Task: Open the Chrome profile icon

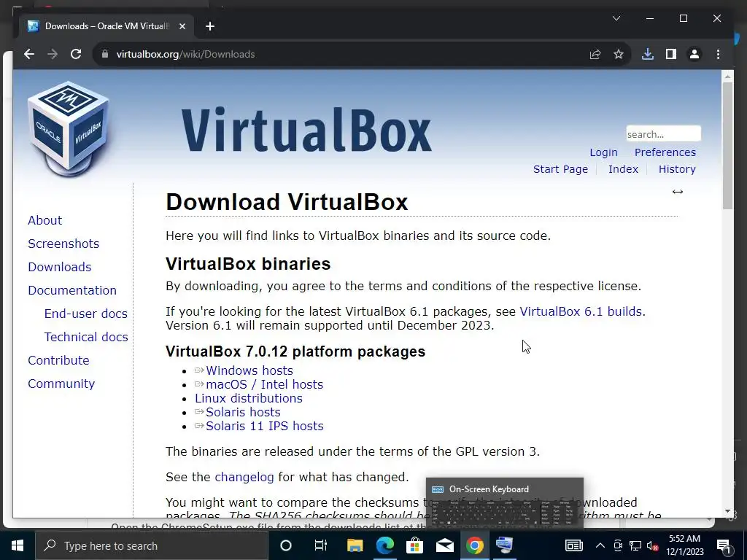Action: click(694, 54)
